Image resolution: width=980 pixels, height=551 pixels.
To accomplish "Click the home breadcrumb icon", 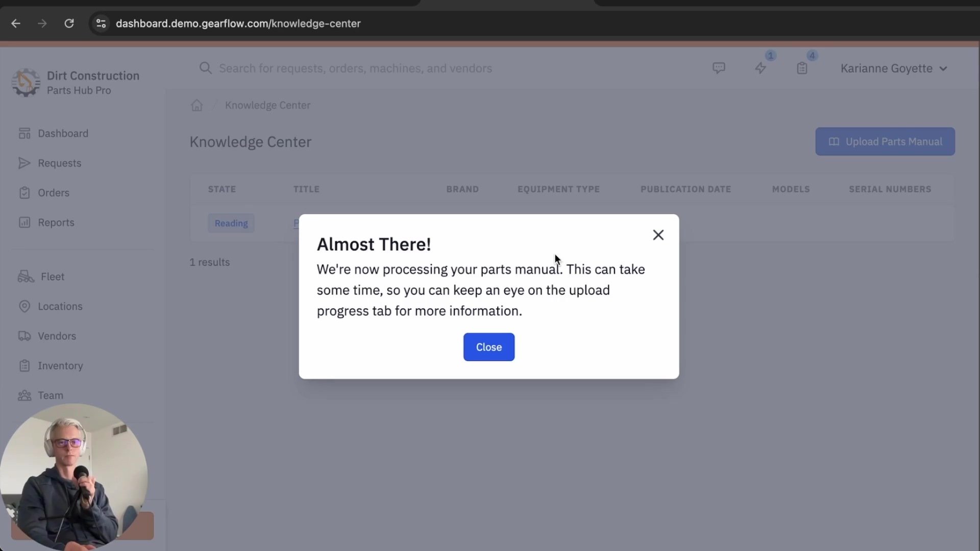I will (x=197, y=105).
